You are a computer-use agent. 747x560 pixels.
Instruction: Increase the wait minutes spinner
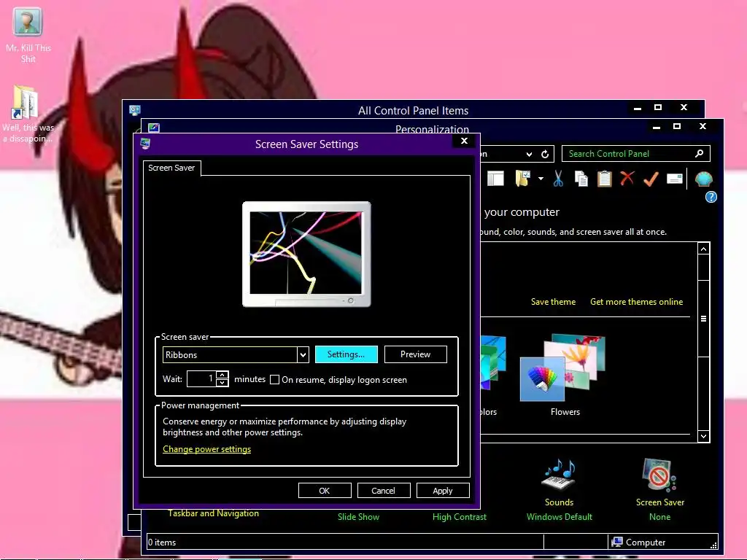coord(222,376)
